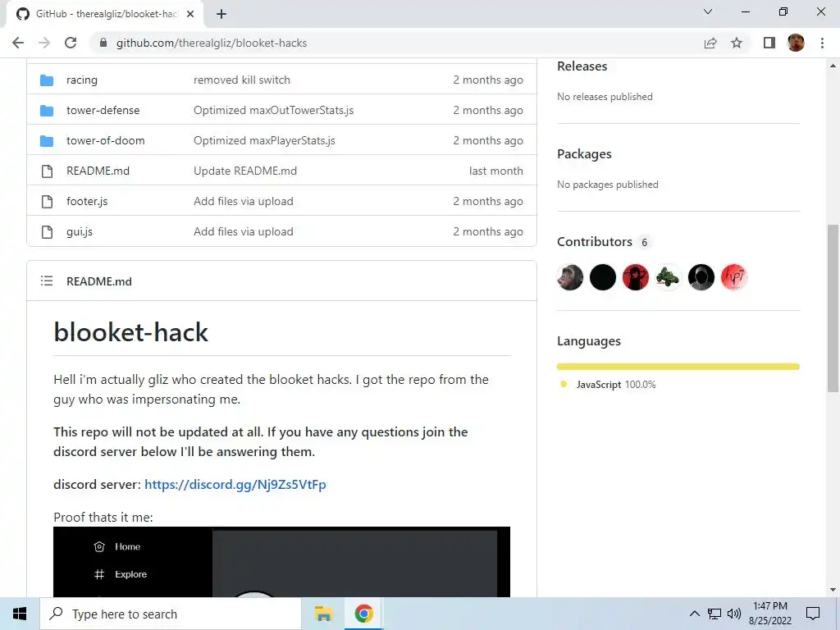Click the racing folder icon
Viewport: 840px width, 630px height.
coord(47,80)
